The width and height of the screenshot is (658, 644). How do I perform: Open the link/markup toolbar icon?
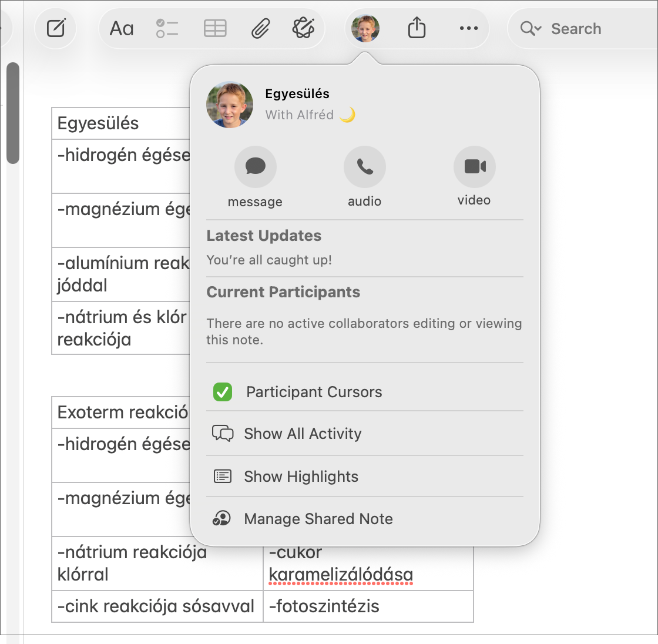(x=303, y=28)
